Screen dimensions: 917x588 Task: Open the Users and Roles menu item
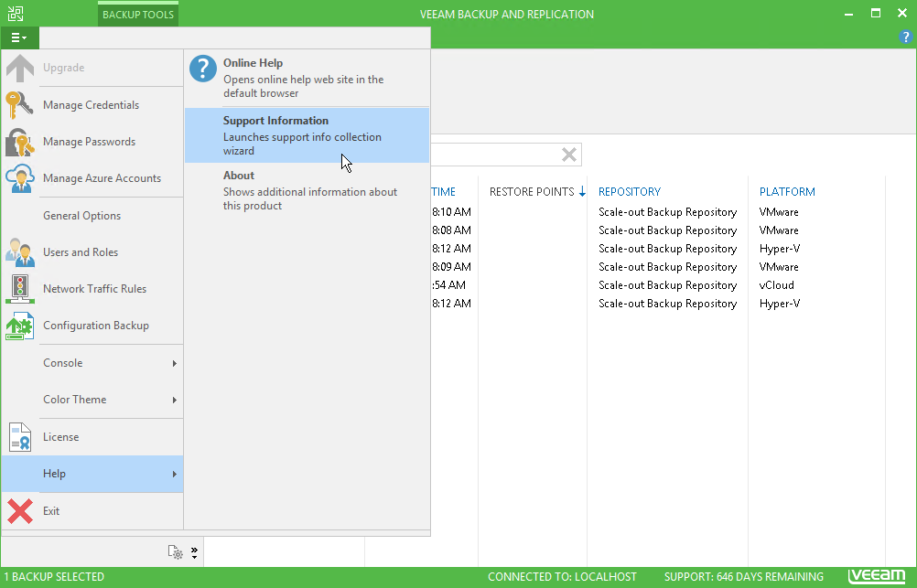coord(92,252)
